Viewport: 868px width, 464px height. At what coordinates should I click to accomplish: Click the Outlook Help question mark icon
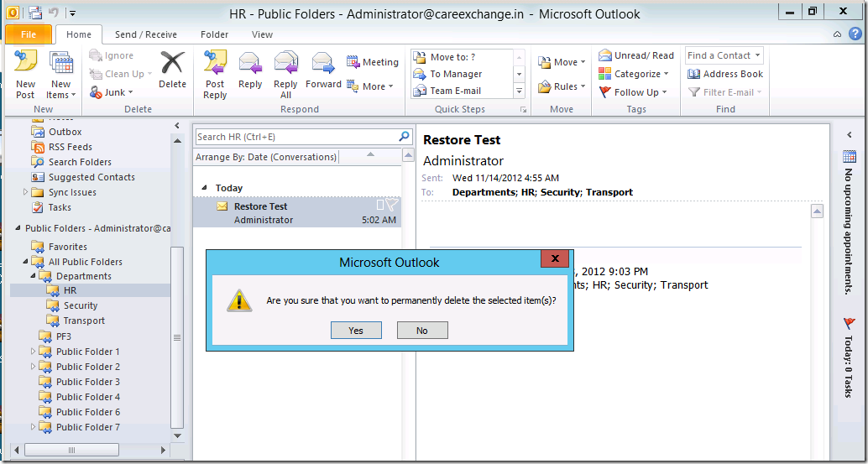855,34
